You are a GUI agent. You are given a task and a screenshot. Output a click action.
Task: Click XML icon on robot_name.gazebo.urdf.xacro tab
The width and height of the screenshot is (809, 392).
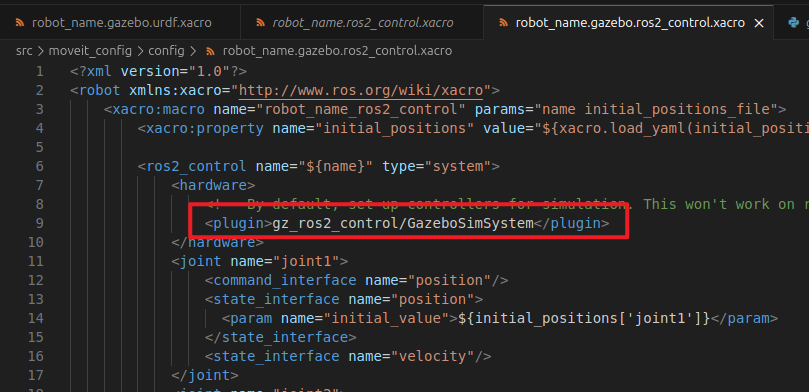pos(20,23)
